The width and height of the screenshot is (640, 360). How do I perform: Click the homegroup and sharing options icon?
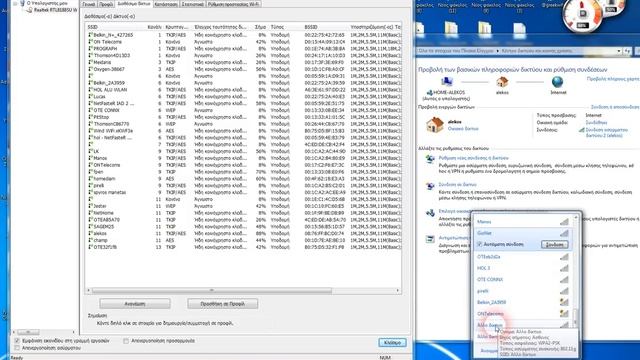tap(430, 213)
